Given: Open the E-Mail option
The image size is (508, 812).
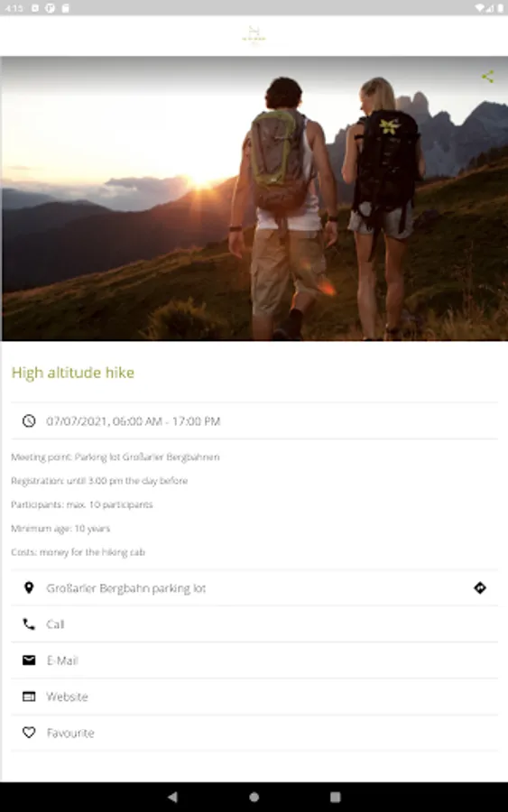Looking at the screenshot, I should tap(254, 660).
